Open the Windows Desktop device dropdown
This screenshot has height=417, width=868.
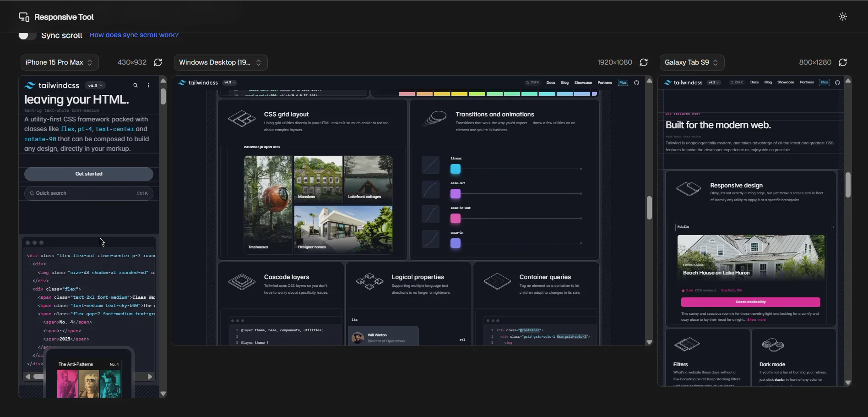point(221,62)
